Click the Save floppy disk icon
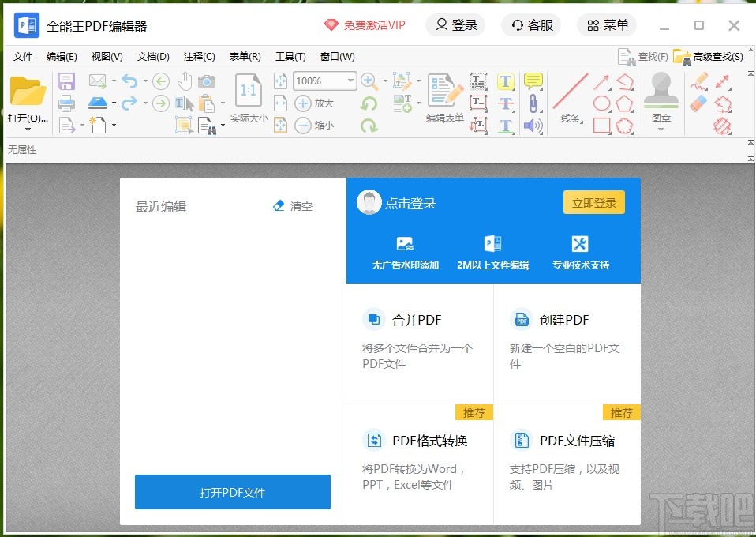The width and height of the screenshot is (756, 537). 66,81
